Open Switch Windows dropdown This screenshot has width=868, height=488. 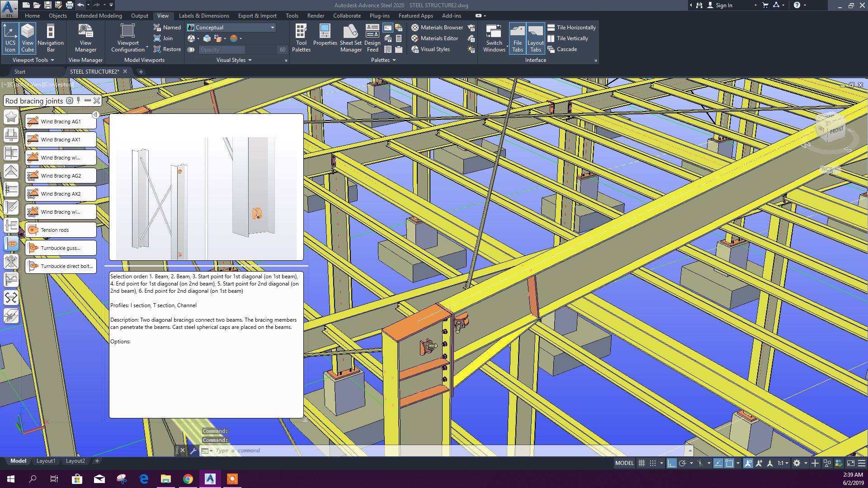pyautogui.click(x=494, y=38)
